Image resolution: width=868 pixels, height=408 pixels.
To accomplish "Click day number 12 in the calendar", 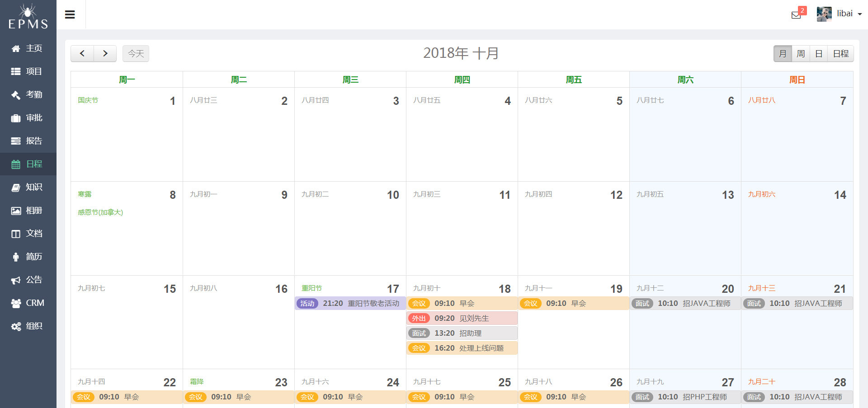I will (x=616, y=195).
